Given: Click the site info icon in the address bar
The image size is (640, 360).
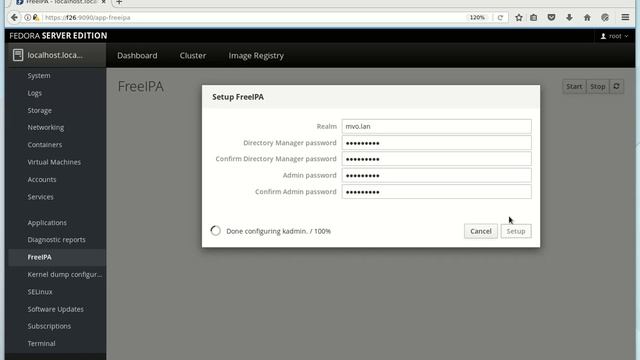Looking at the screenshot, I should (27, 18).
